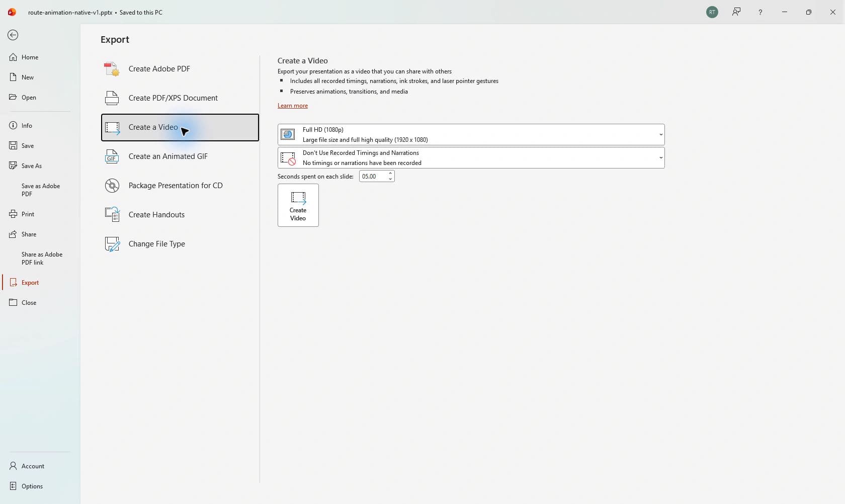Expand the Full HD (1080p) quality dropdown

[x=471, y=135]
